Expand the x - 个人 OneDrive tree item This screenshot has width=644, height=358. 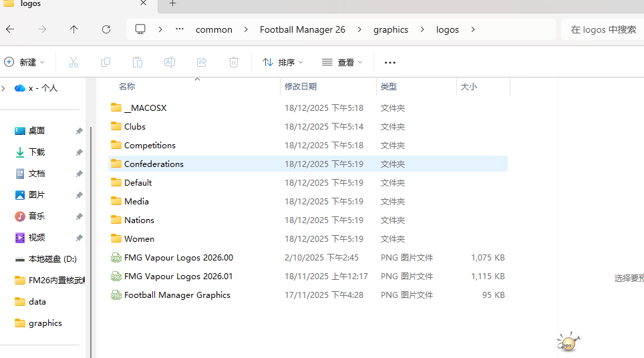(x=3, y=87)
